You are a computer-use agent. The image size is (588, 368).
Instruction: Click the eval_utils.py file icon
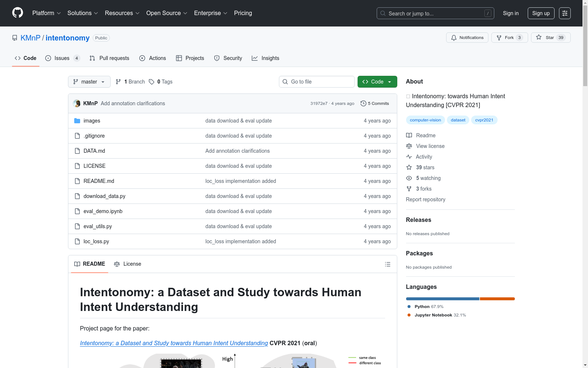(77, 226)
